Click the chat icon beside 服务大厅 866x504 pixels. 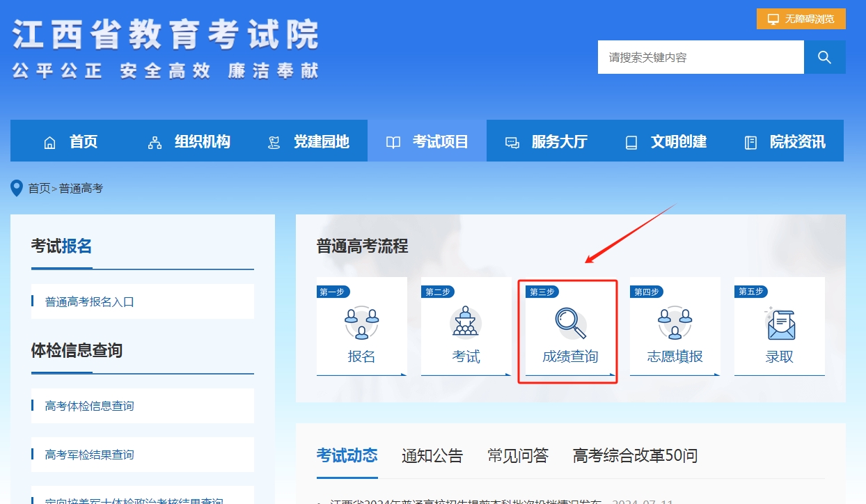pyautogui.click(x=512, y=143)
